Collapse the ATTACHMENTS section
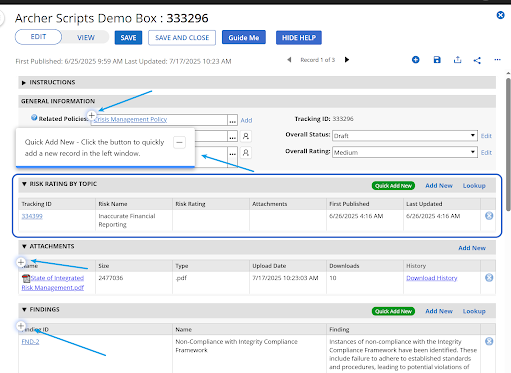 [24, 246]
